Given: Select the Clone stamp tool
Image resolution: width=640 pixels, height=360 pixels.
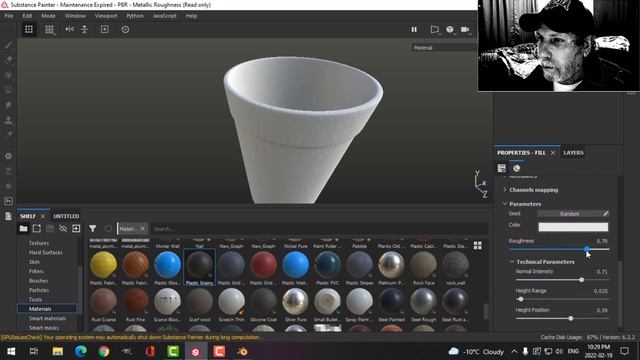Looking at the screenshot, I should pos(8,120).
